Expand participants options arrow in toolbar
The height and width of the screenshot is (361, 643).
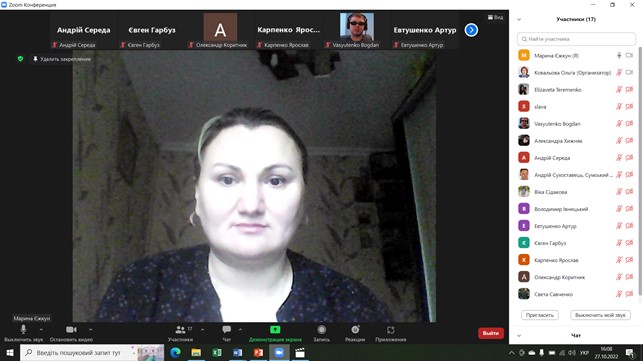[203, 329]
